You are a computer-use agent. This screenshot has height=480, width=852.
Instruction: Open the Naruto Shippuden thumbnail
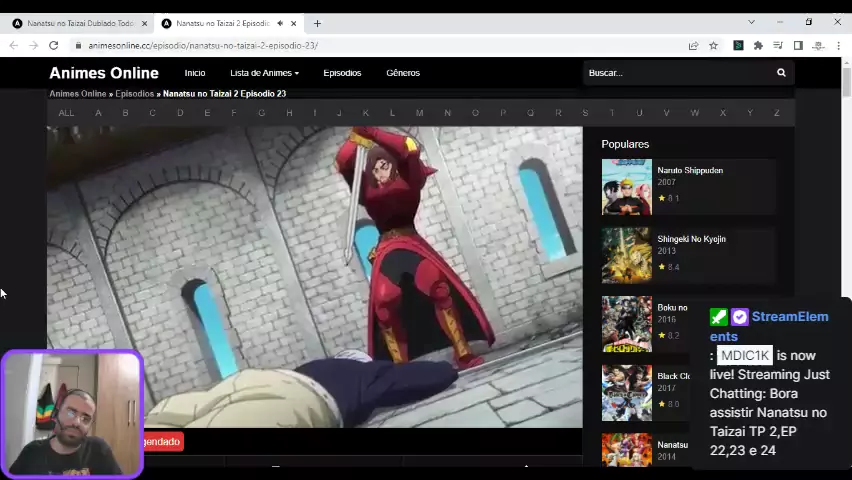626,187
